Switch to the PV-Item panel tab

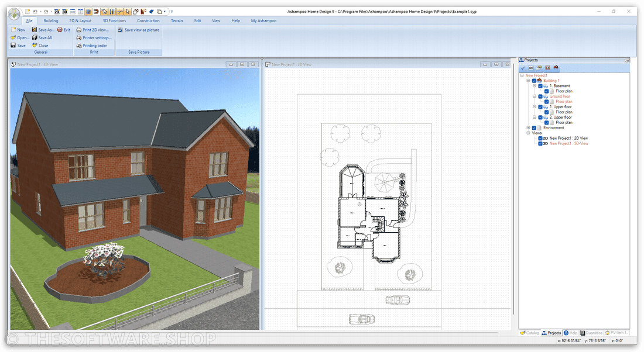(616, 333)
